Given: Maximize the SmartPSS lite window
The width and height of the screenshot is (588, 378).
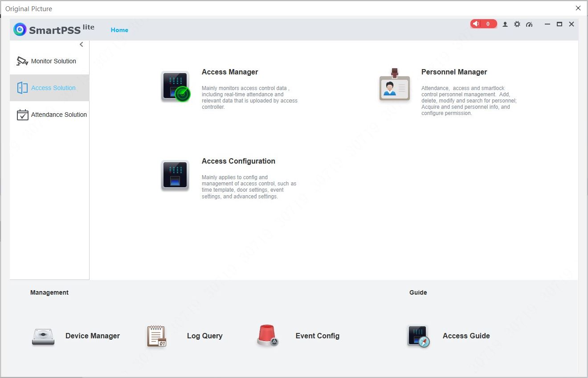Looking at the screenshot, I should 559,24.
